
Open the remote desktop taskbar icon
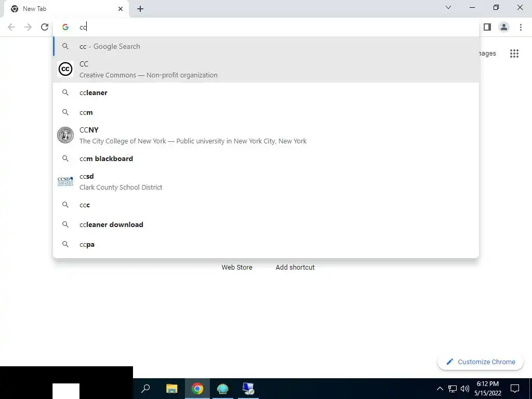point(248,389)
